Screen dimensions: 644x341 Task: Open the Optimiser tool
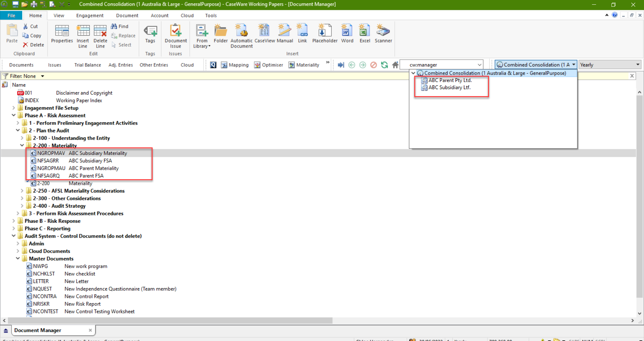269,65
